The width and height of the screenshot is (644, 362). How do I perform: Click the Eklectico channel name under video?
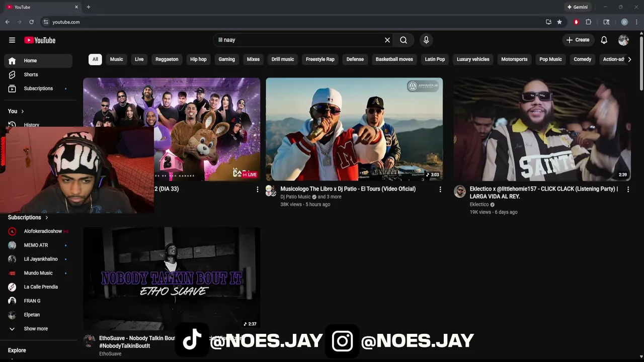[x=479, y=205]
